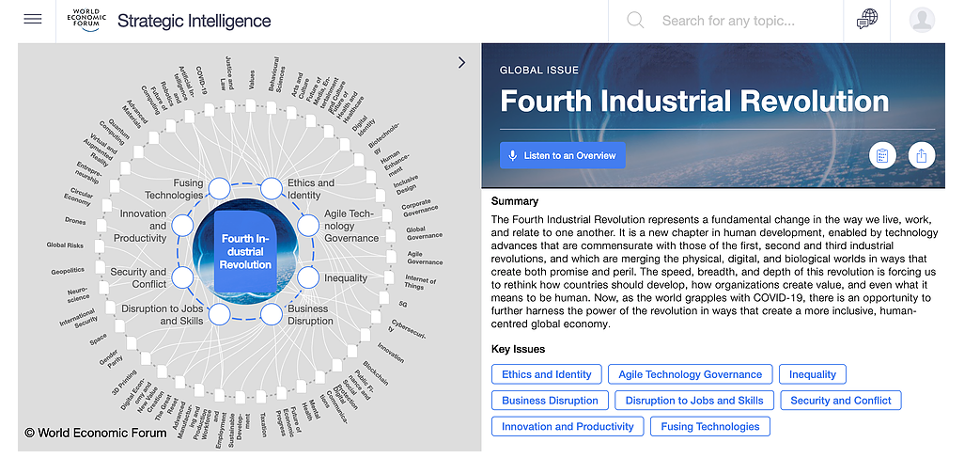This screenshot has width=980, height=458.
Task: Select Fusing Technologies key issue tag
Action: tap(710, 427)
